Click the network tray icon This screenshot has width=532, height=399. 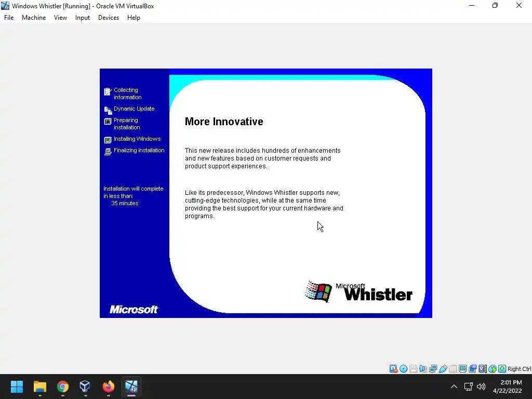(x=469, y=387)
